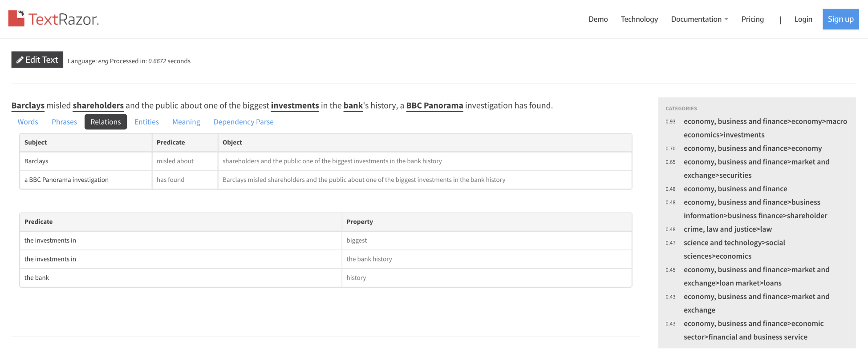
Task: Open the Login link
Action: [x=803, y=19]
